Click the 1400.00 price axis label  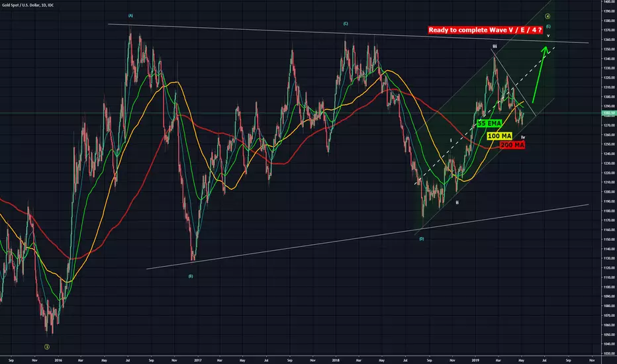point(610,1)
